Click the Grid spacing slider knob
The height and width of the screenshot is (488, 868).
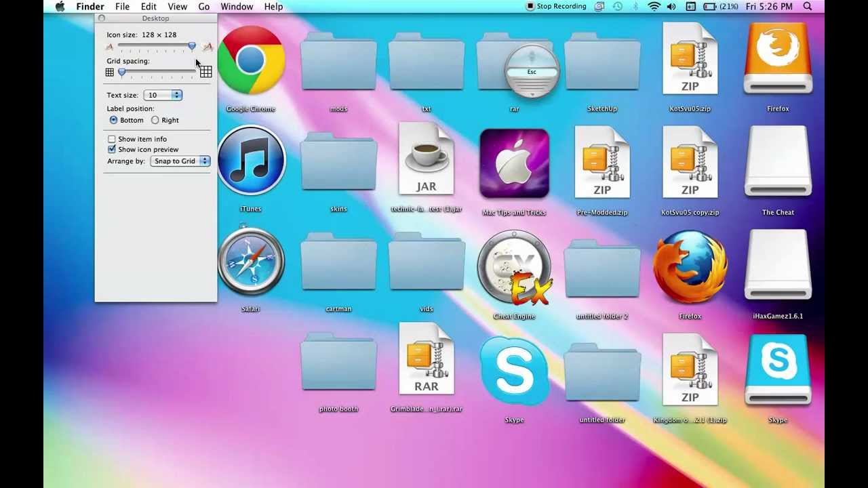pyautogui.click(x=122, y=72)
